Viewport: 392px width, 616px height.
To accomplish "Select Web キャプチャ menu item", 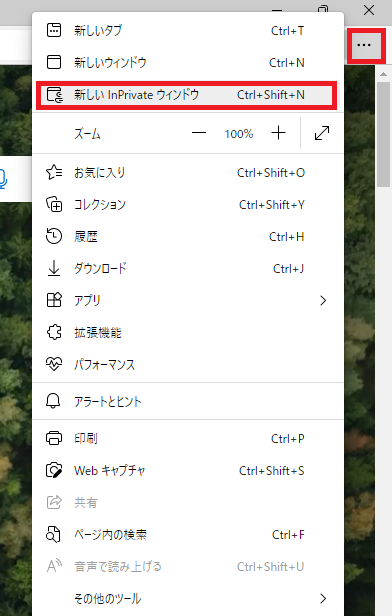I will pos(188,471).
